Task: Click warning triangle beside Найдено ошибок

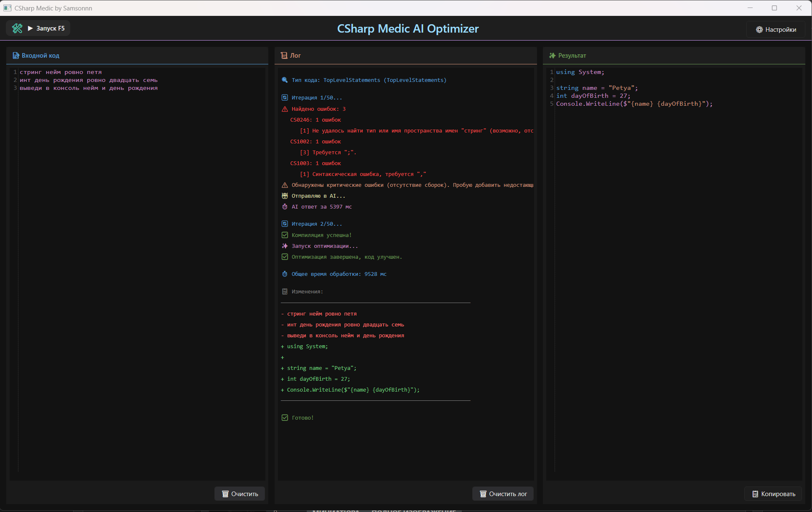Action: tap(285, 109)
